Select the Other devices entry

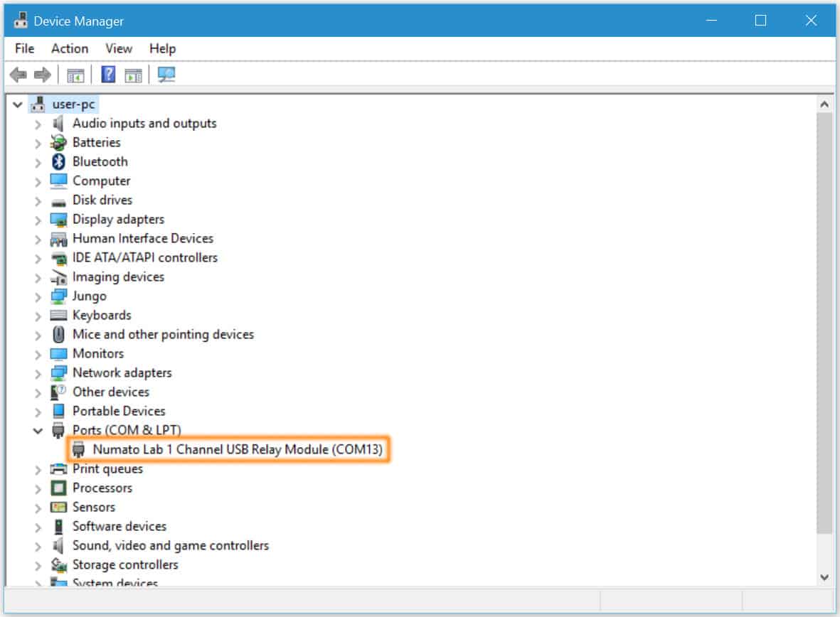[110, 392]
